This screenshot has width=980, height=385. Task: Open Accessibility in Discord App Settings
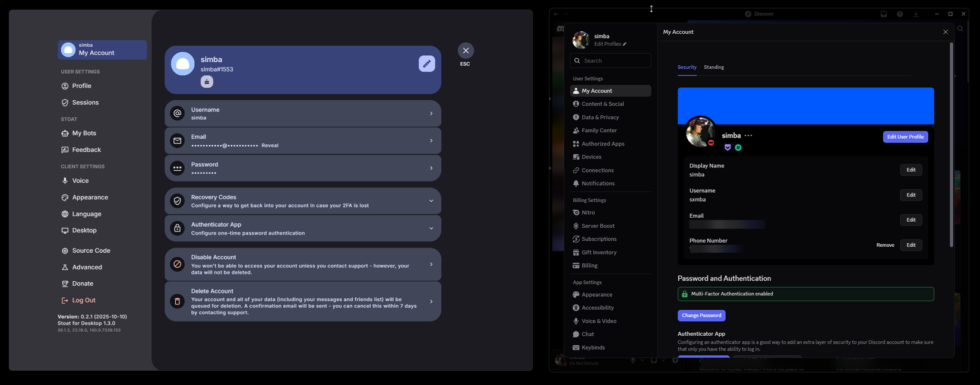[x=611, y=308]
